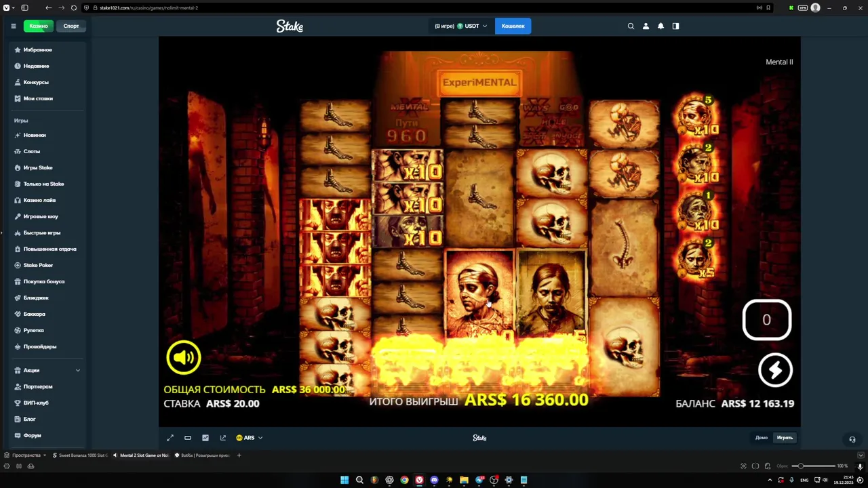
Task: Select the Спорт tab
Action: pyautogui.click(x=71, y=26)
